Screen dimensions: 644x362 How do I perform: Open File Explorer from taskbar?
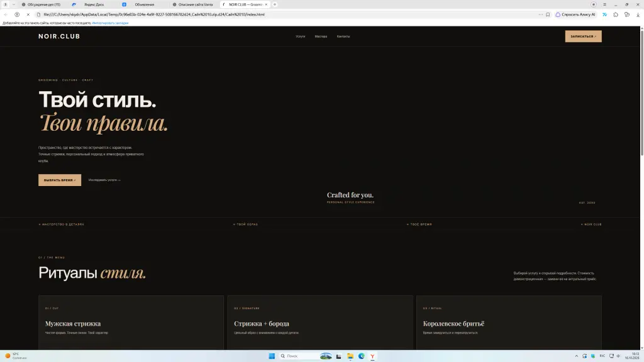(x=350, y=356)
